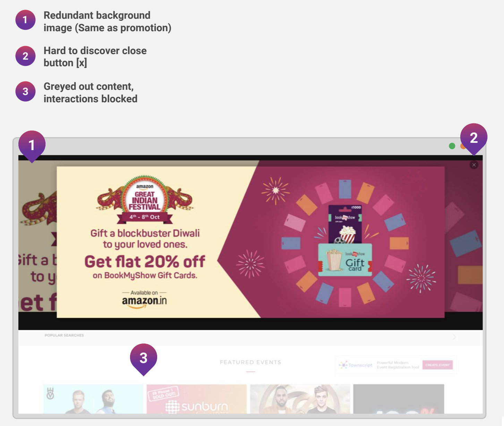Image resolution: width=504 pixels, height=426 pixels.
Task: Click the Popular Searches label
Action: (64, 336)
